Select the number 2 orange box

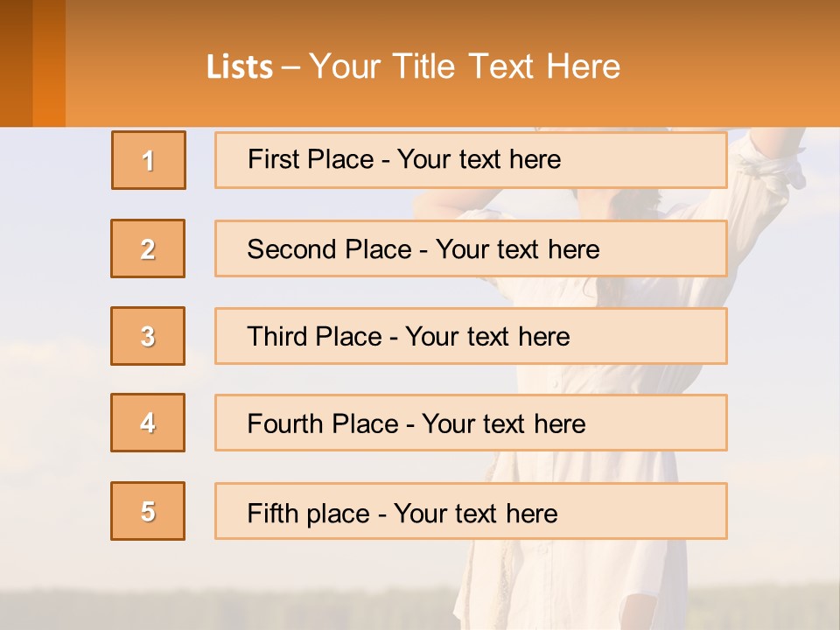point(148,248)
